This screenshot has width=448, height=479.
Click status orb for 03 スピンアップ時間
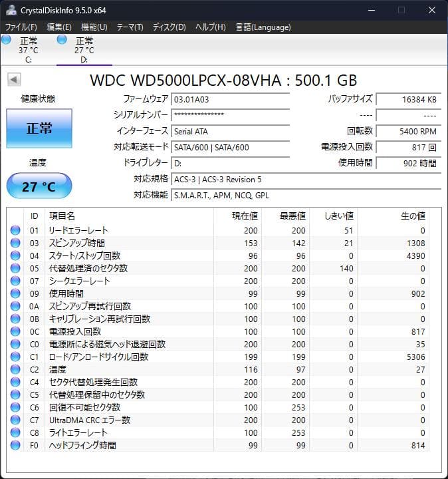click(15, 243)
